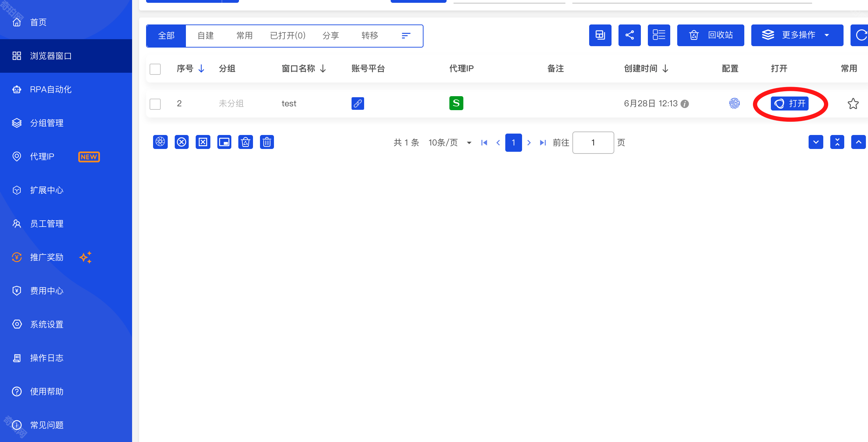Click the filter lines icon after 转移

406,36
